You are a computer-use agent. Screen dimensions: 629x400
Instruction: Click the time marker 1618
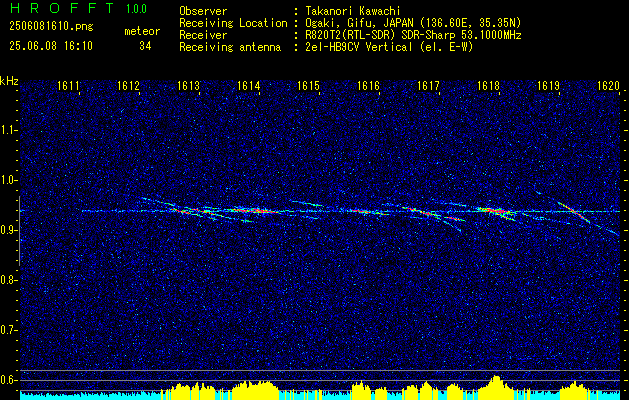tap(489, 85)
